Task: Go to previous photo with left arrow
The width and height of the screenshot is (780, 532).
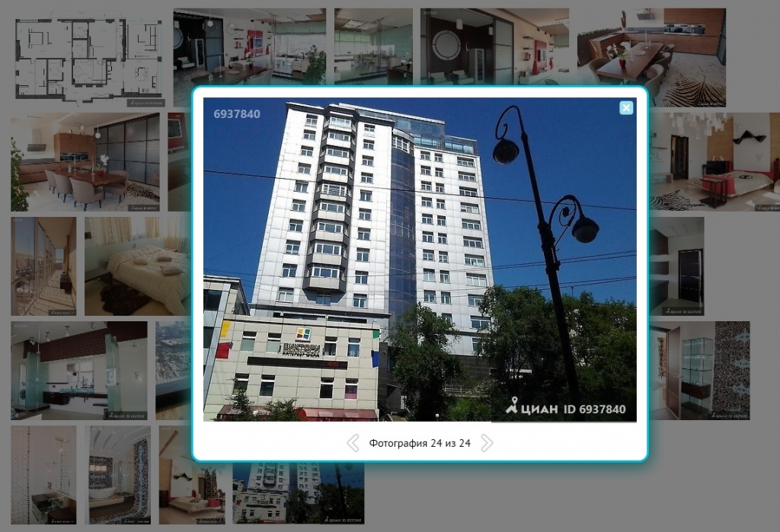Action: click(353, 443)
